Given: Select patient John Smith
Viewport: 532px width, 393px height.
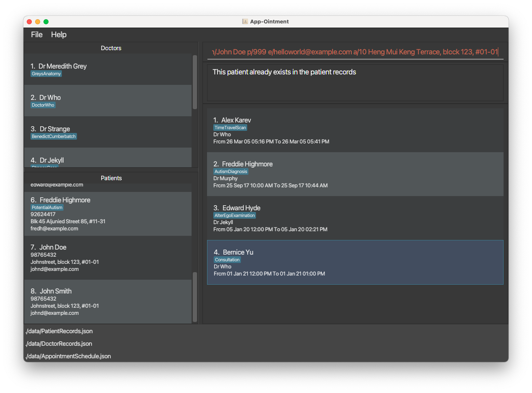Looking at the screenshot, I should pyautogui.click(x=108, y=302).
